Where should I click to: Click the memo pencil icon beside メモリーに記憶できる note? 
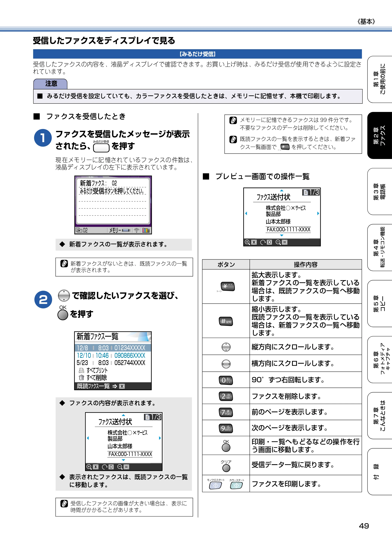click(x=233, y=120)
